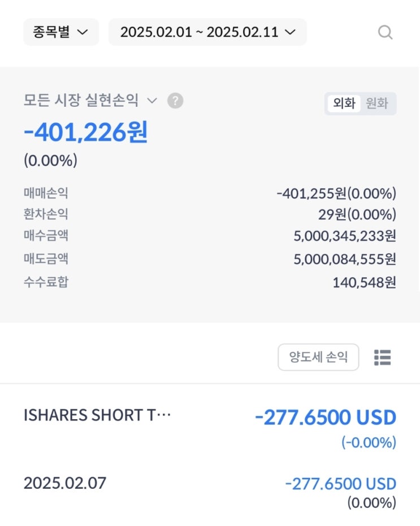Tap the -277.6500 USD amount for ISHARES
This screenshot has height=526, width=420.
coord(326,418)
